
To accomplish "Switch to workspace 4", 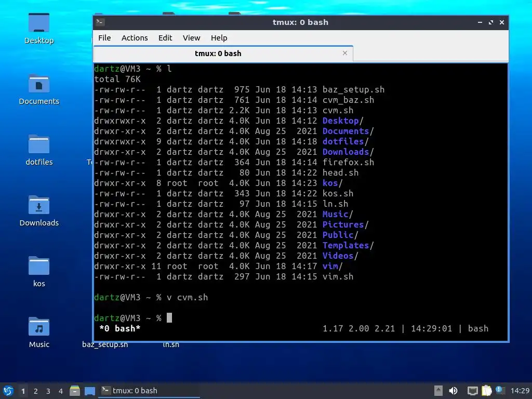I will pos(61,391).
